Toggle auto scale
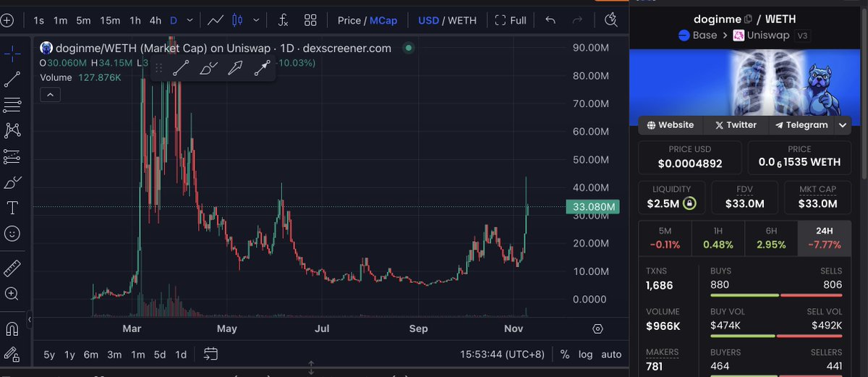This screenshot has height=377, width=868. (611, 355)
